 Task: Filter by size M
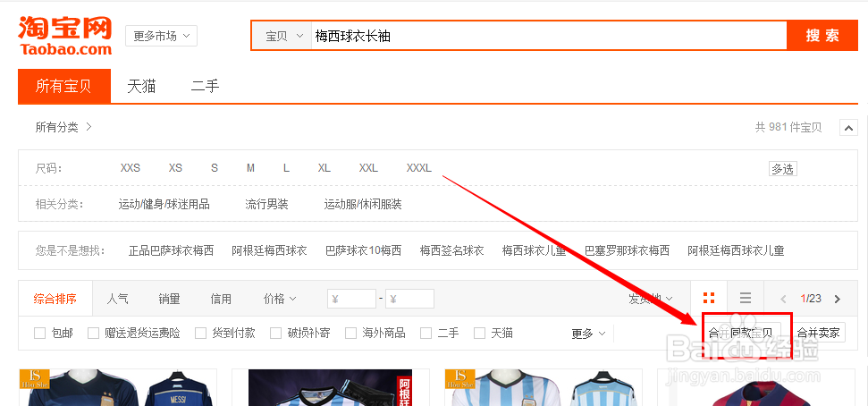tap(251, 168)
